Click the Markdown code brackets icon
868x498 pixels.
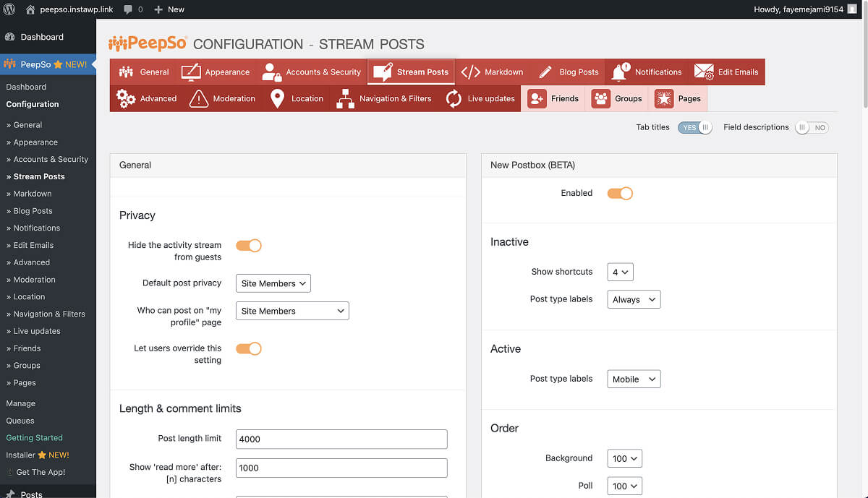point(470,72)
